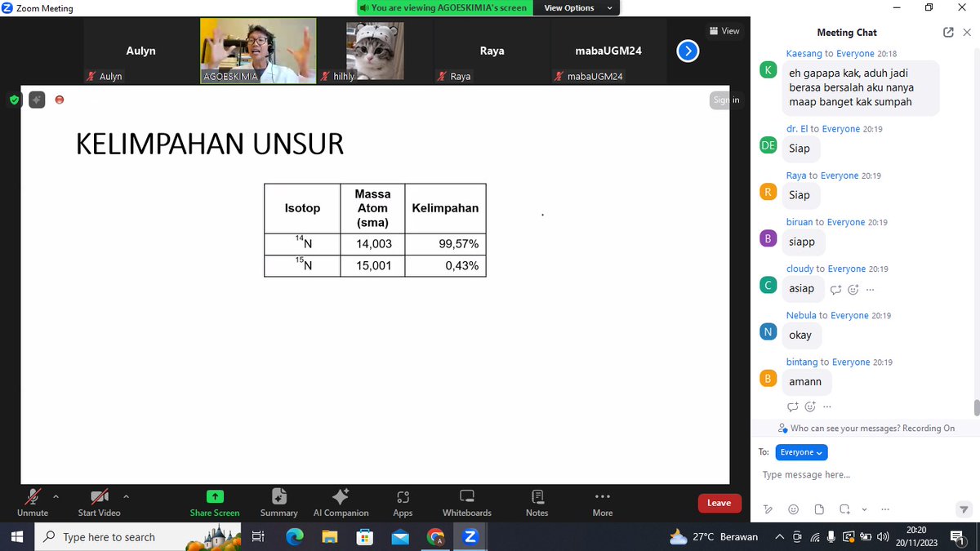The height and width of the screenshot is (551, 980).
Task: Open the Mail app from taskbar
Action: pos(399,537)
